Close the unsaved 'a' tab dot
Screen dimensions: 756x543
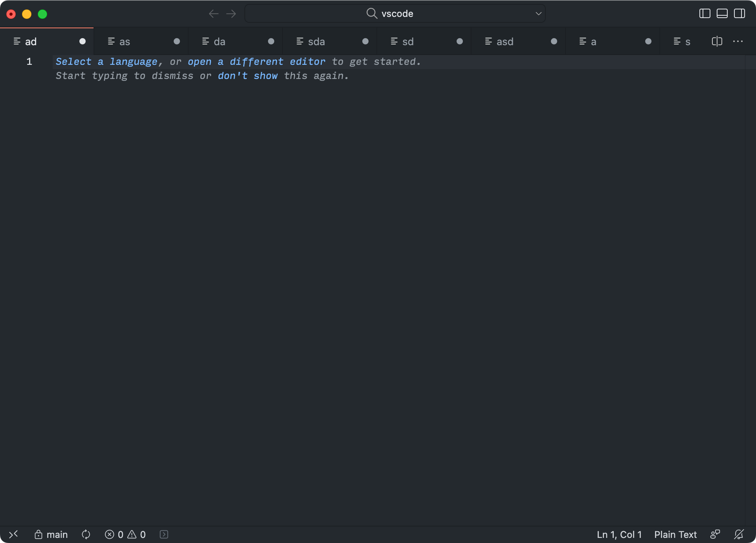point(648,41)
